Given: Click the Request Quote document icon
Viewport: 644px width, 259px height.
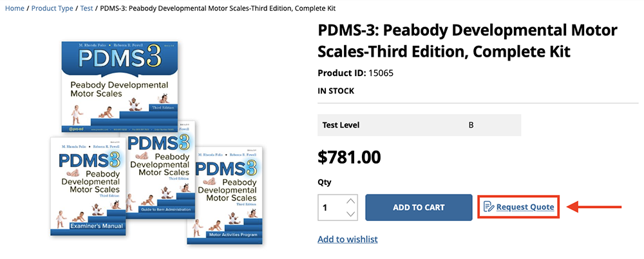Looking at the screenshot, I should [489, 207].
